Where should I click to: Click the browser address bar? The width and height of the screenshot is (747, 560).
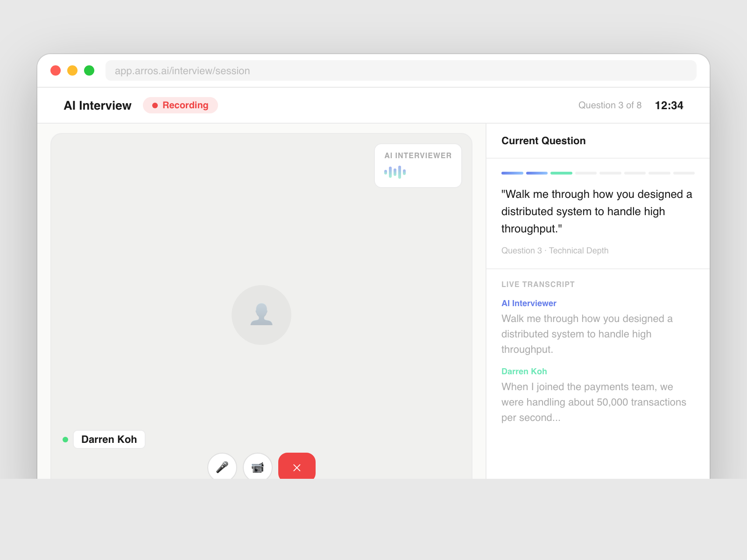401,70
